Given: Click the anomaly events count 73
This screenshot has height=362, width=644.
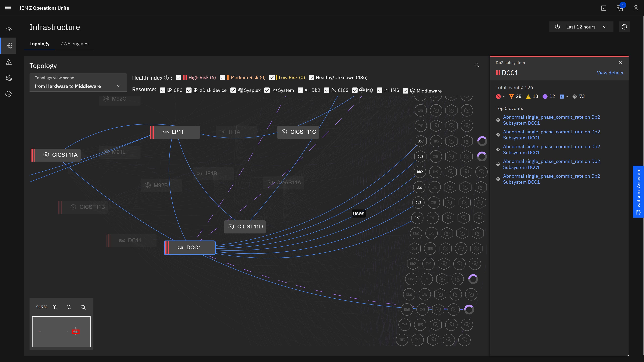Looking at the screenshot, I should click(582, 96).
